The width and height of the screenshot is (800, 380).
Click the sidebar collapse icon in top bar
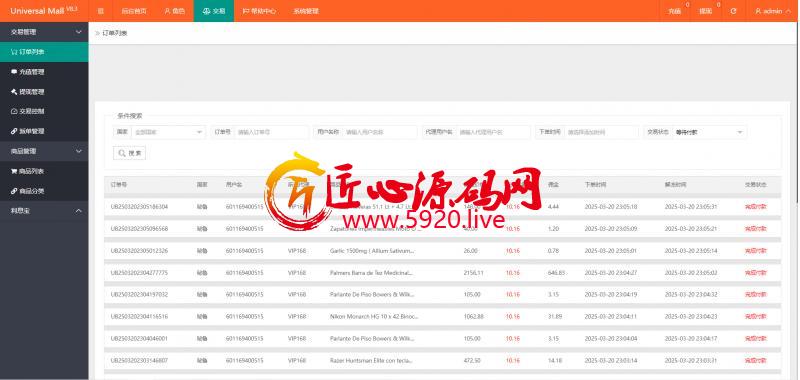[101, 11]
